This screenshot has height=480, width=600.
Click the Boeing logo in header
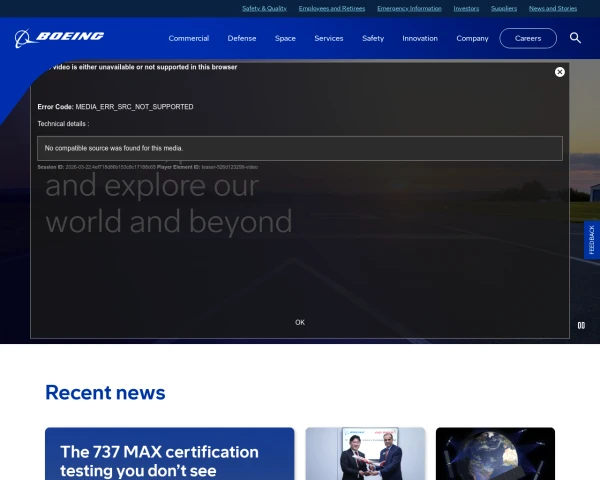click(x=60, y=38)
